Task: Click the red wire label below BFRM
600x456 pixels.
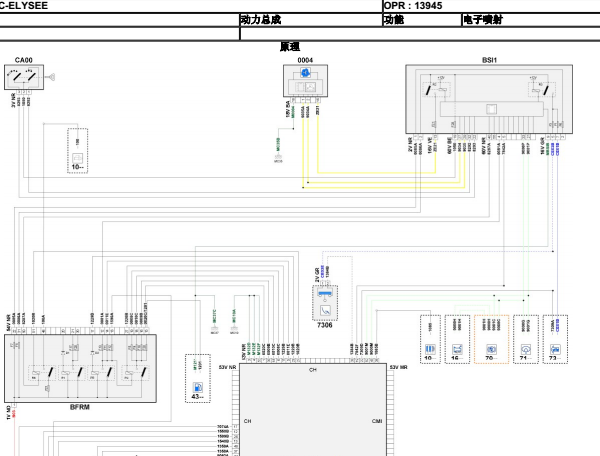Action: click(x=14, y=413)
